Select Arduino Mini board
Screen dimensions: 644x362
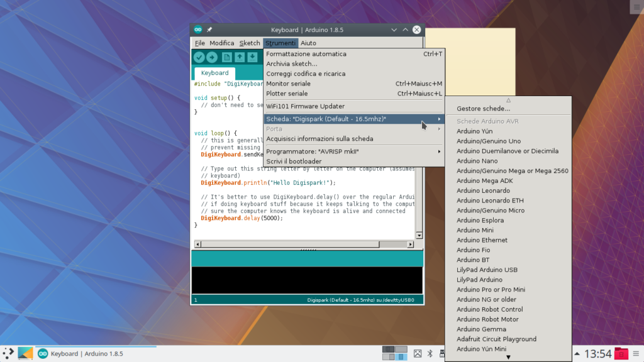(508, 230)
